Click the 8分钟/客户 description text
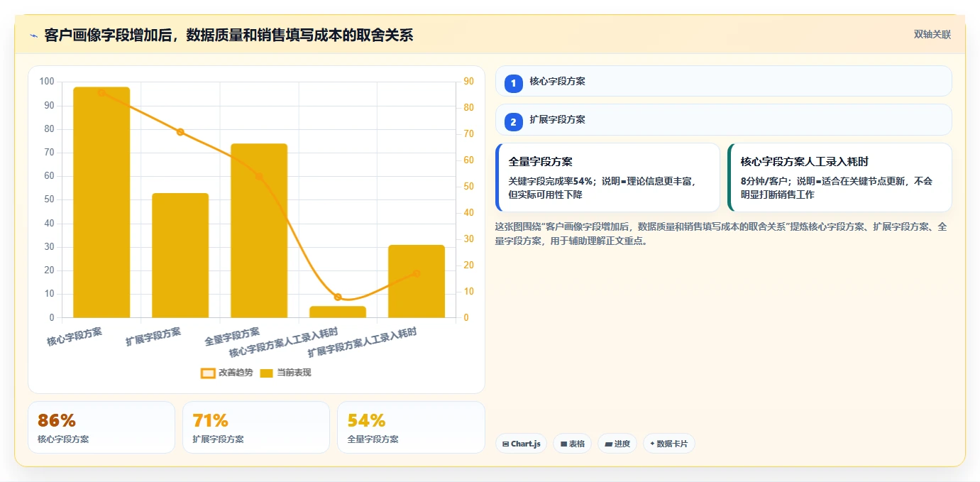 pos(837,187)
